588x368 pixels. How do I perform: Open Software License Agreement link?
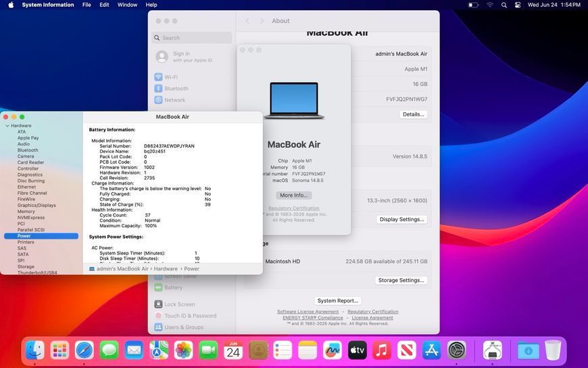(308, 312)
